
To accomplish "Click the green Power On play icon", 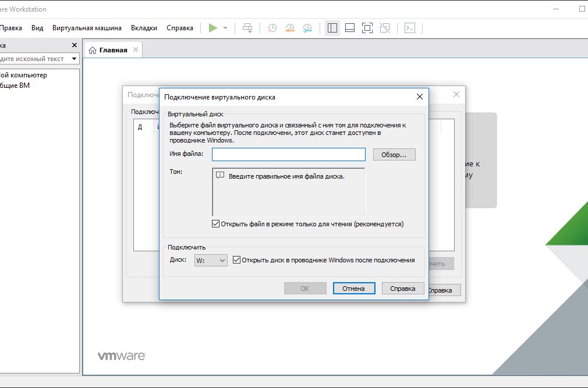I will tap(213, 28).
